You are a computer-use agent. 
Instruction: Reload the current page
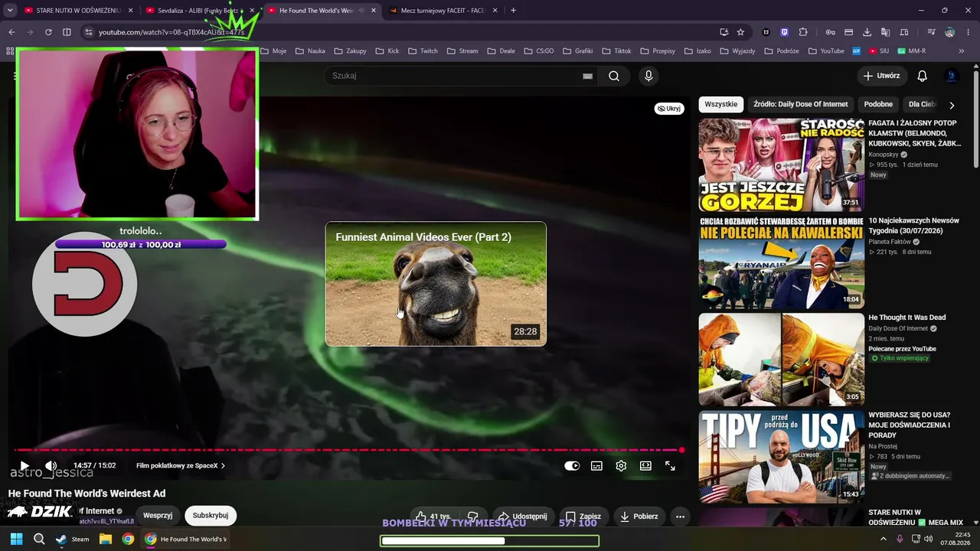click(x=48, y=32)
